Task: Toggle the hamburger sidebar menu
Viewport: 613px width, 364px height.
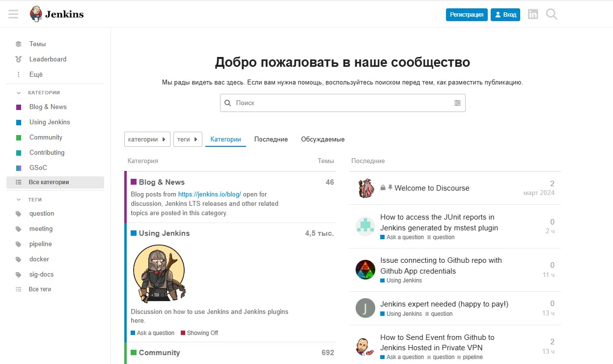Action: coord(13,14)
